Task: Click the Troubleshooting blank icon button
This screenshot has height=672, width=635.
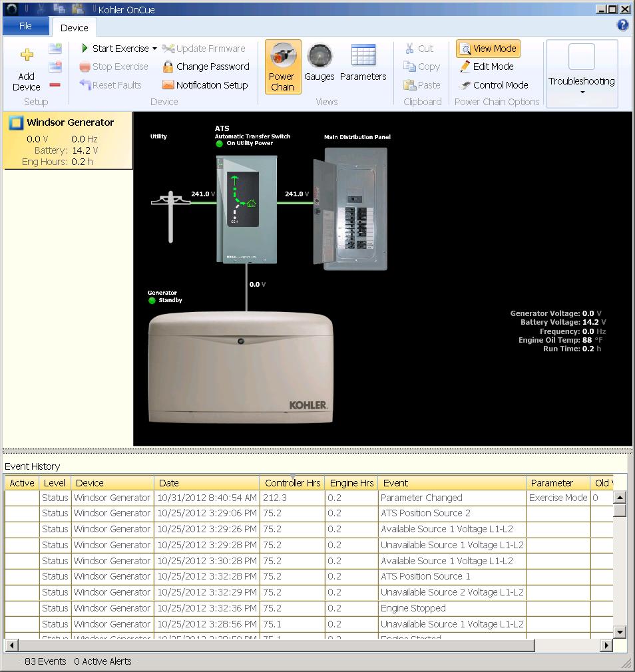Action: [x=582, y=57]
